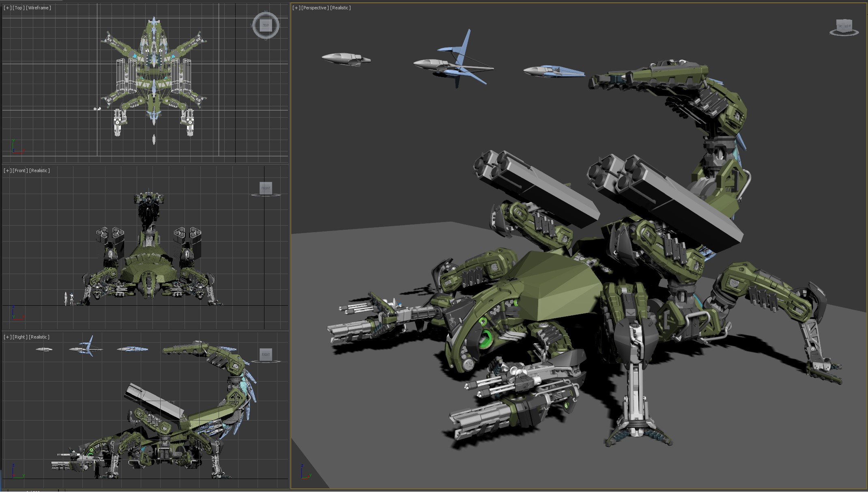Viewport: 868px width, 492px height.
Task: Open the [Perspective] view label menu
Action: coord(315,8)
